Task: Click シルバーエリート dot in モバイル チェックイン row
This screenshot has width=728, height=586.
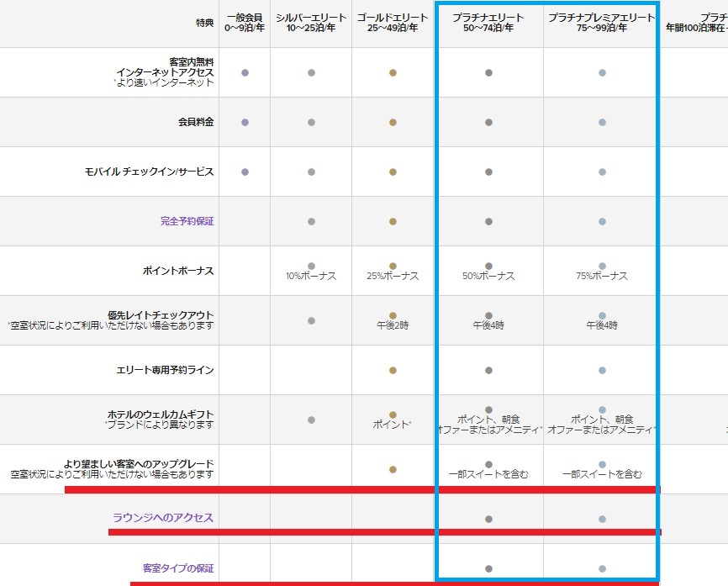Action: 312,172
